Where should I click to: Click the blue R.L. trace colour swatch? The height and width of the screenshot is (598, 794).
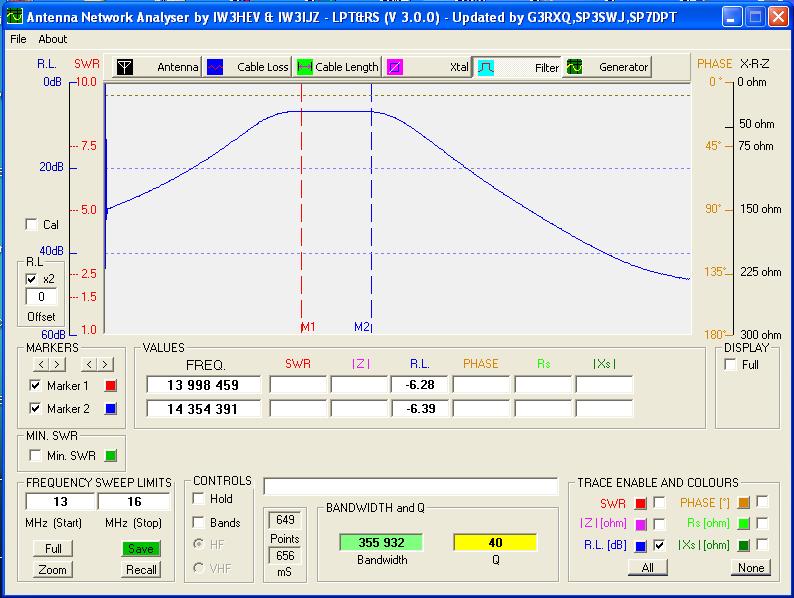[641, 546]
